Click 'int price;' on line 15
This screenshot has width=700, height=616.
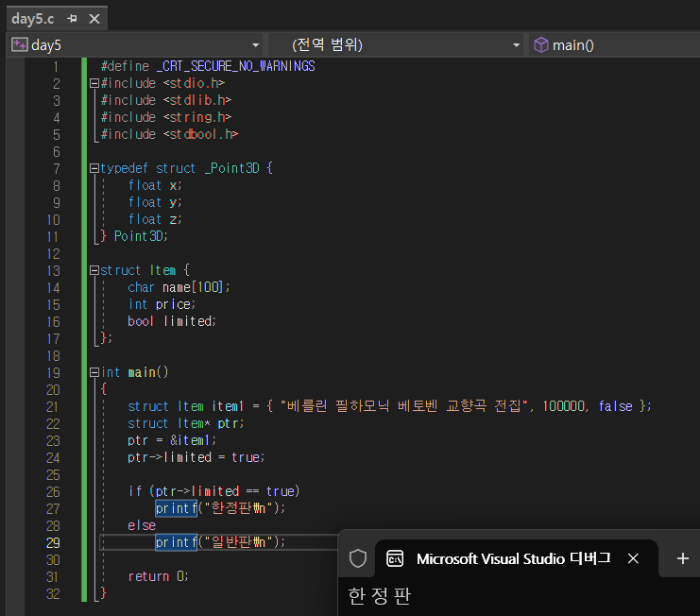coord(162,304)
